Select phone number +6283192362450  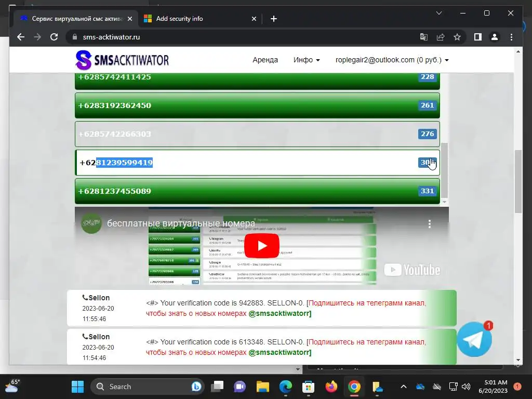tap(257, 105)
